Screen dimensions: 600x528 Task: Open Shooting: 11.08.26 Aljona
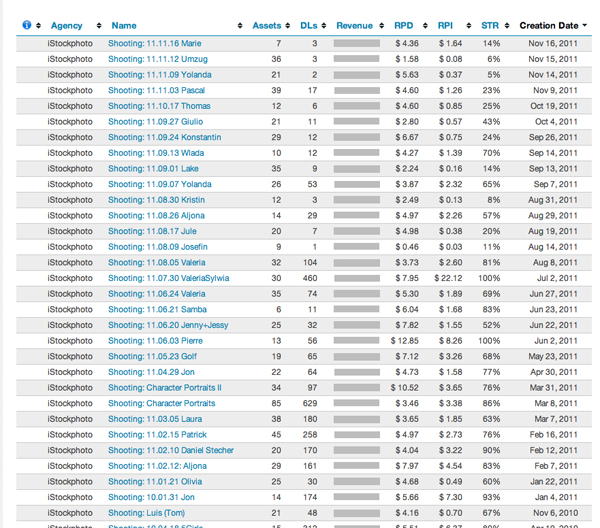pyautogui.click(x=156, y=216)
